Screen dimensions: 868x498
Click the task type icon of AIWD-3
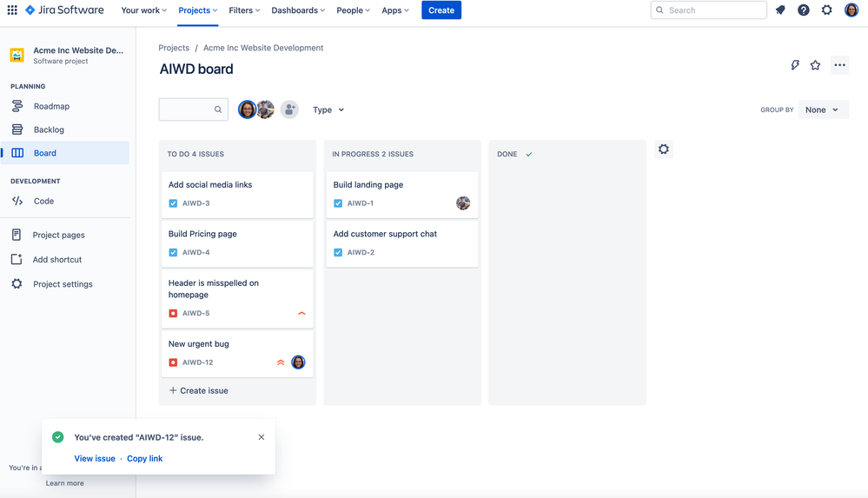click(x=173, y=203)
